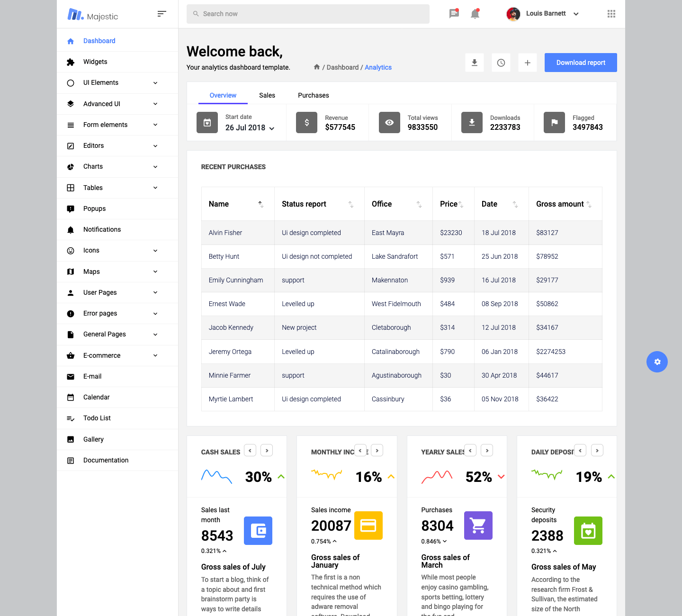The width and height of the screenshot is (682, 616).
Task: Click the clock history icon button
Action: pos(501,63)
